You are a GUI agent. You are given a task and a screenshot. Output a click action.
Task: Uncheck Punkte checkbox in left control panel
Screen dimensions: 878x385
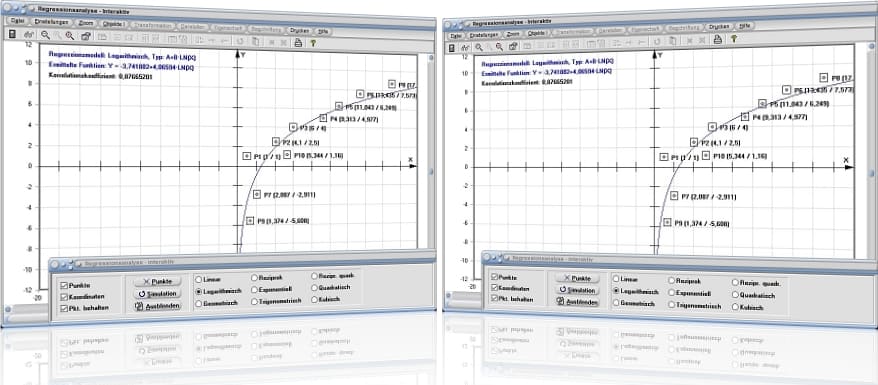pos(64,285)
